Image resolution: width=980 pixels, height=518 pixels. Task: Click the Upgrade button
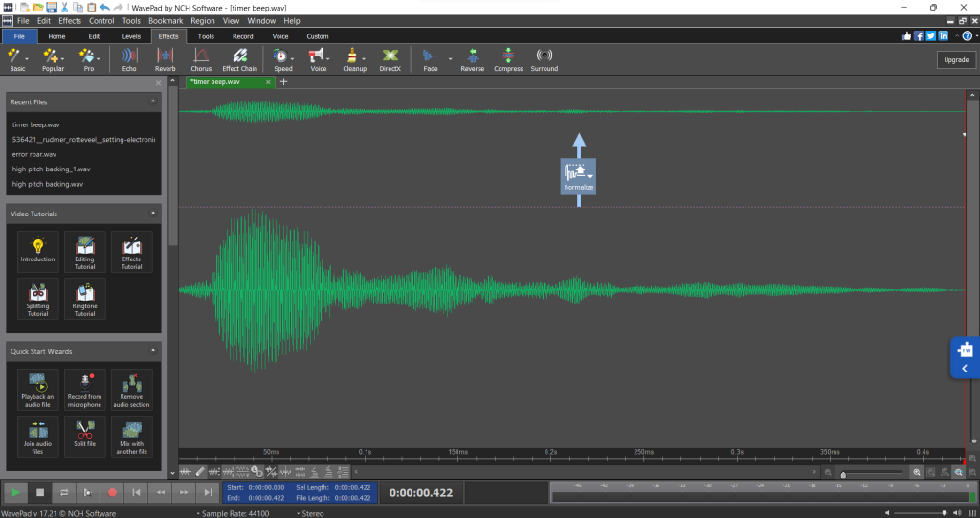point(956,60)
